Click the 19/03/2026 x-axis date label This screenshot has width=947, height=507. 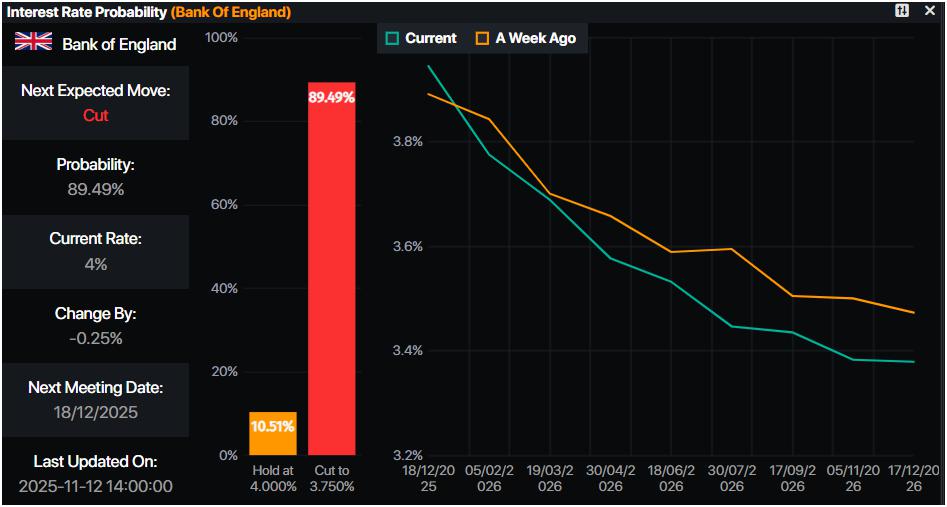click(x=549, y=478)
